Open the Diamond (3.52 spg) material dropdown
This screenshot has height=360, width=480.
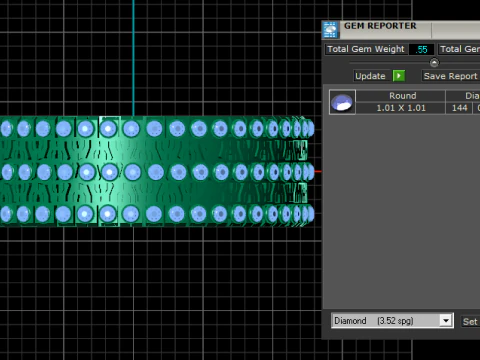tap(392, 321)
